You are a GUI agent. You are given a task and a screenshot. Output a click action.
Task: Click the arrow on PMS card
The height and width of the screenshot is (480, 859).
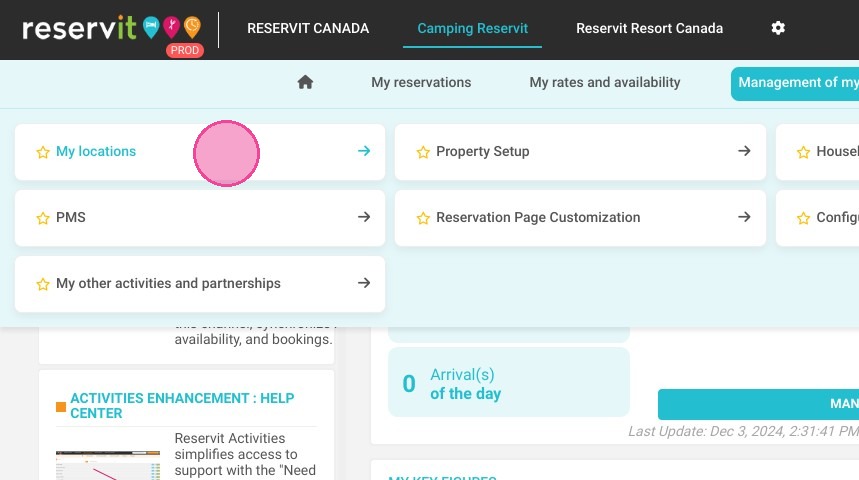[x=364, y=217]
